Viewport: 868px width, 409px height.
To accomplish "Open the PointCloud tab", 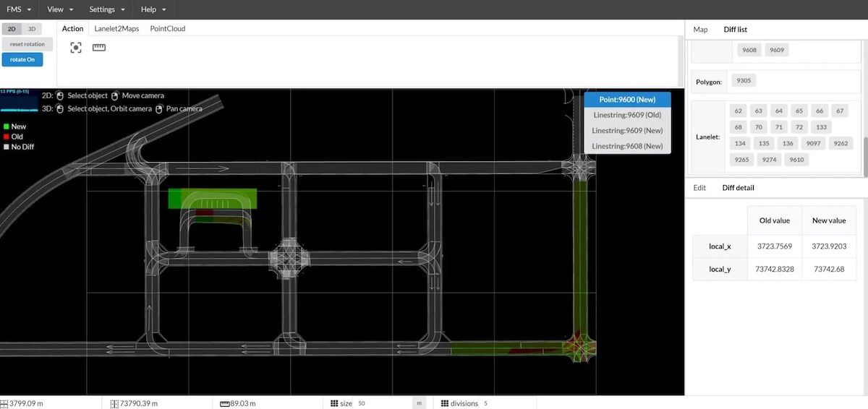I will click(167, 29).
